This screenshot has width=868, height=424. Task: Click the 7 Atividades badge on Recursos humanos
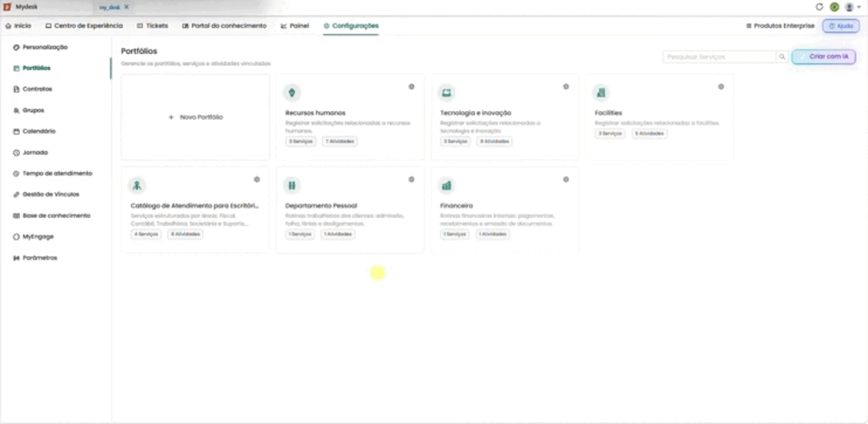coord(340,142)
